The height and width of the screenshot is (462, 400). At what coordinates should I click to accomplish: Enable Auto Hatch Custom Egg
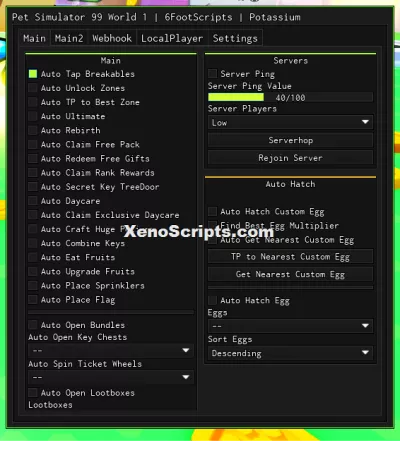212,212
